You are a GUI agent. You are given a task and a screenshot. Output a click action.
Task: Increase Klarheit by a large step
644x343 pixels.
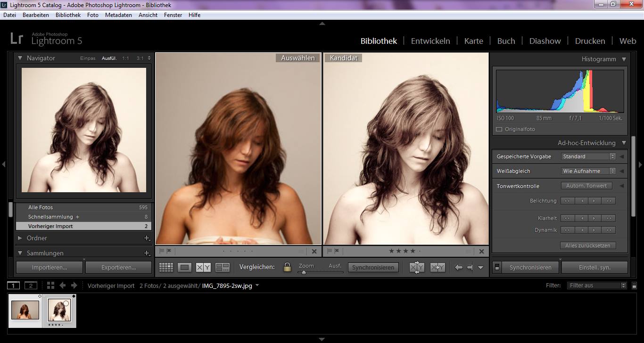coord(609,218)
